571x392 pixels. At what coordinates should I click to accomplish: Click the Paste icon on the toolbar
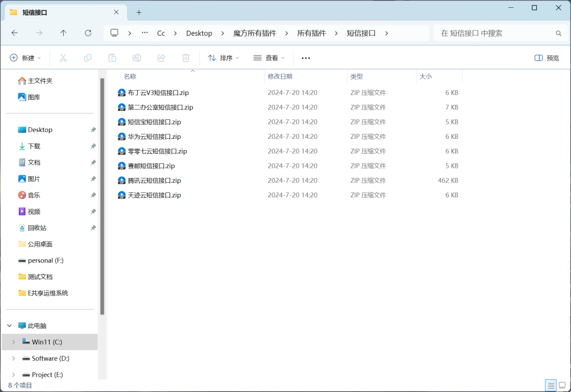pos(112,57)
